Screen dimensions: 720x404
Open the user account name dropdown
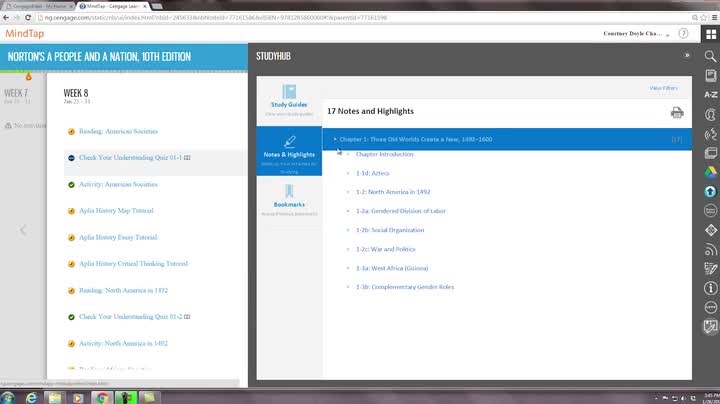(636, 34)
